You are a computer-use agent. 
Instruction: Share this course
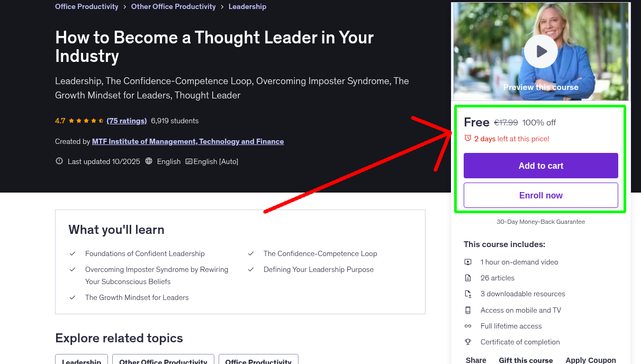[475, 360]
